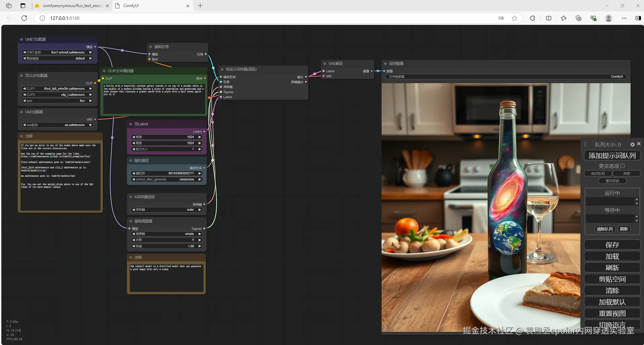Screen dimensions: 644x345
Task: Switch to the flux_text_encoders browser tab
Action: pos(72,6)
